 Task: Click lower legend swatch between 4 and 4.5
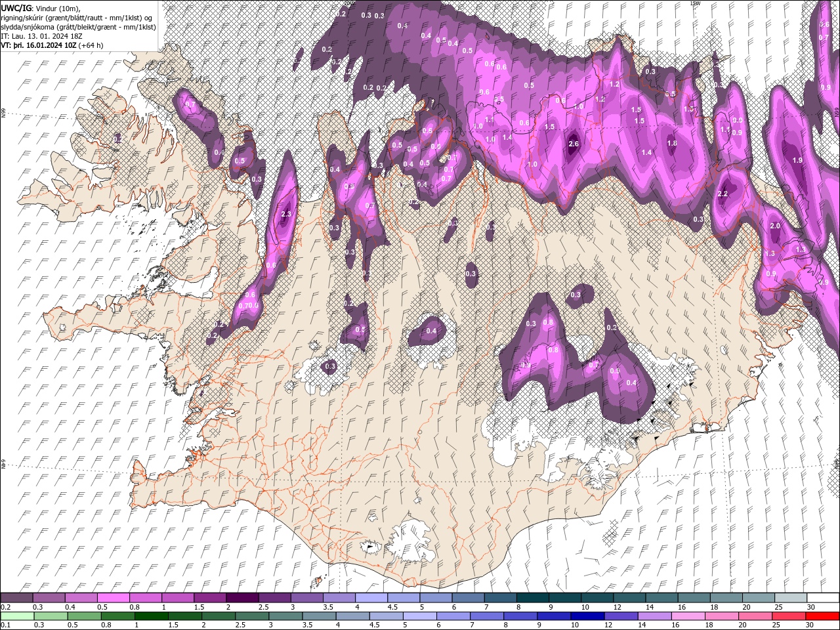(x=352, y=616)
